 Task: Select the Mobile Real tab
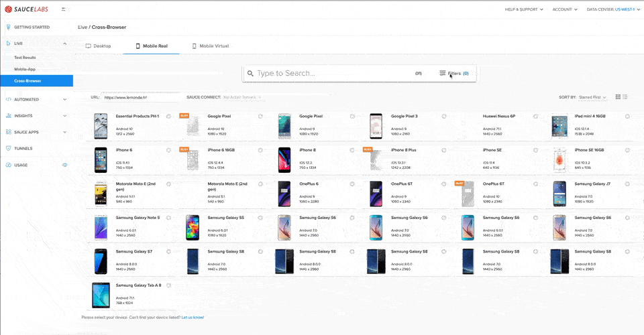(x=152, y=46)
